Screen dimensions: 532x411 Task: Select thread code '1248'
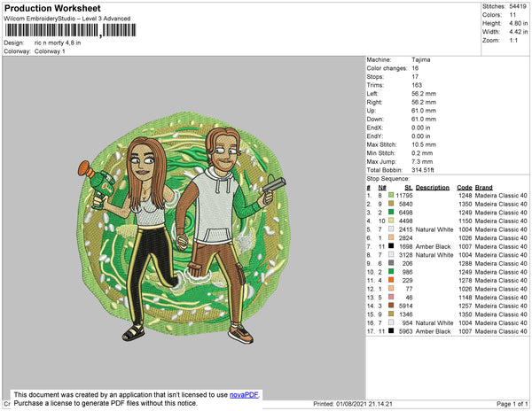tap(465, 196)
